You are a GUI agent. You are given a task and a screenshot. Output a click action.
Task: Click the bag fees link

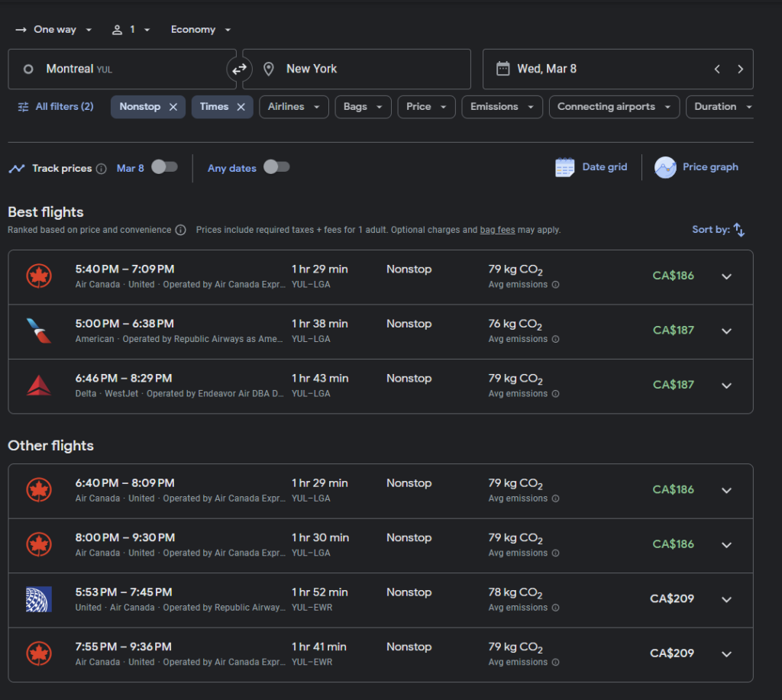497,230
